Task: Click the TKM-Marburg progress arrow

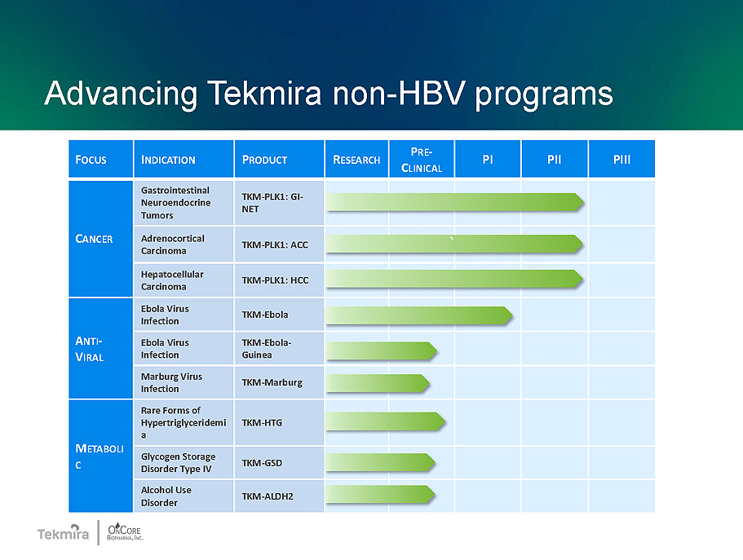Action: pos(378,383)
